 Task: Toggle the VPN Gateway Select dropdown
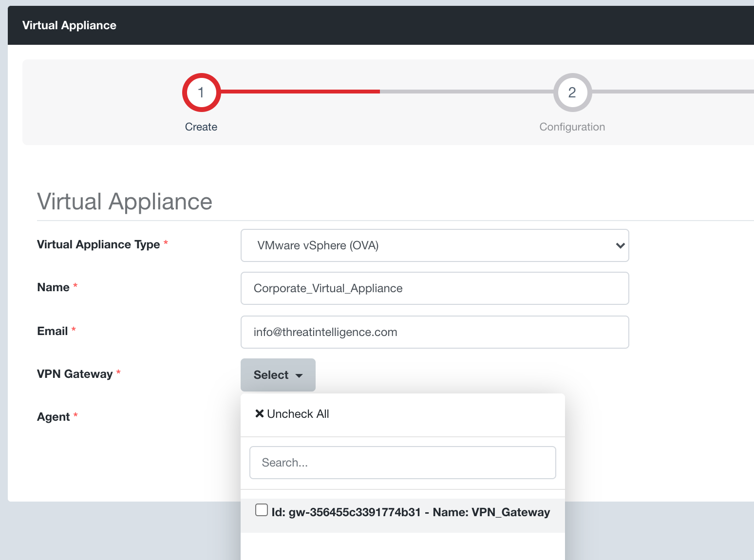pyautogui.click(x=278, y=375)
